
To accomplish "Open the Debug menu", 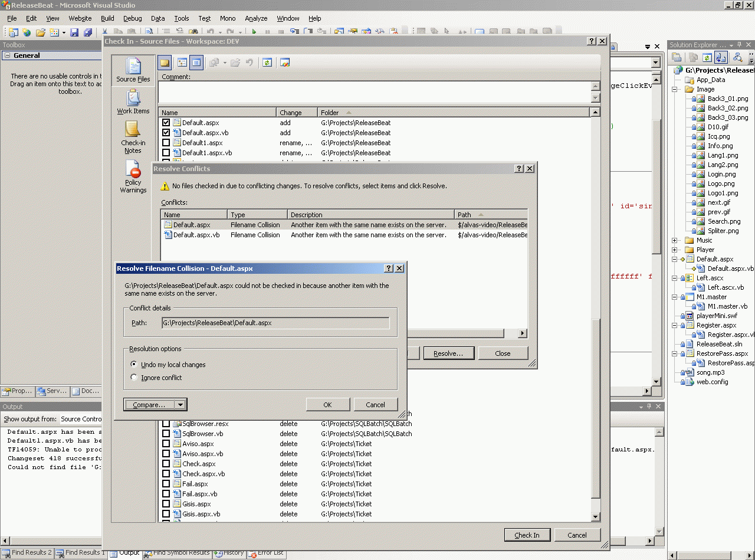I will pyautogui.click(x=133, y=18).
